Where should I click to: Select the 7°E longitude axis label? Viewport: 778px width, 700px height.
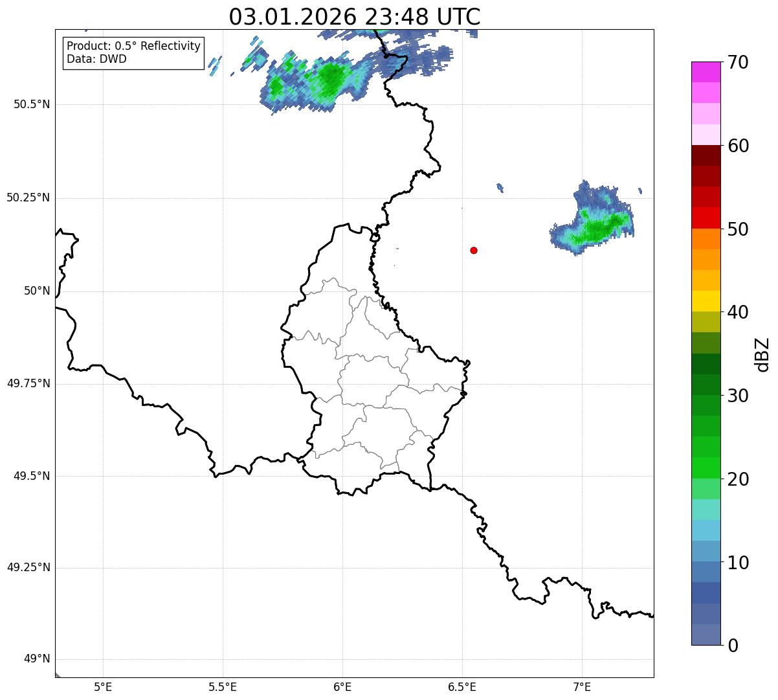click(582, 687)
